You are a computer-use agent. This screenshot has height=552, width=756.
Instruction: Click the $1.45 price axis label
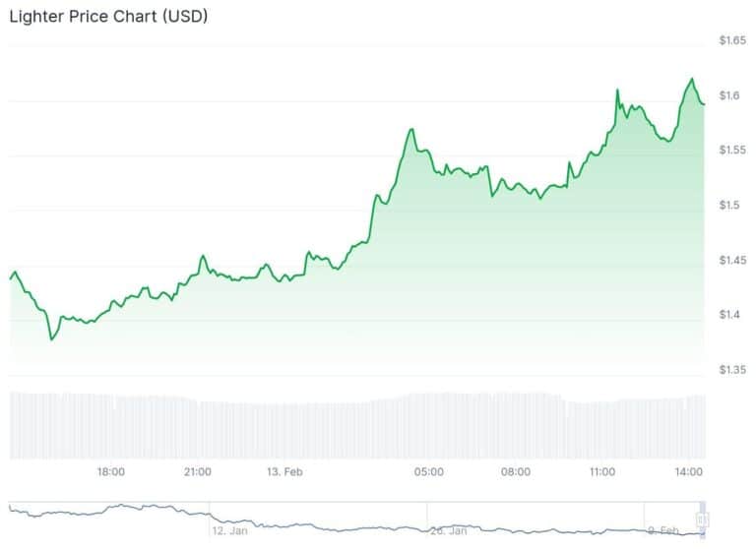click(733, 261)
